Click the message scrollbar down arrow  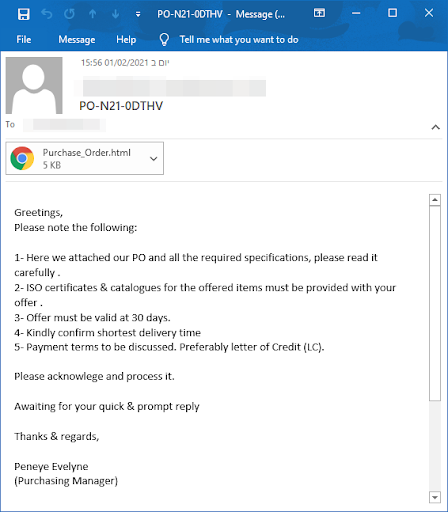435,497
